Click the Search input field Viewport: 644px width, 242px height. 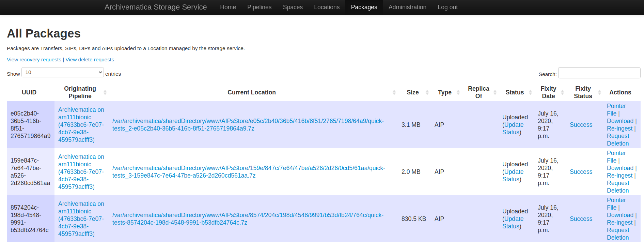click(599, 73)
